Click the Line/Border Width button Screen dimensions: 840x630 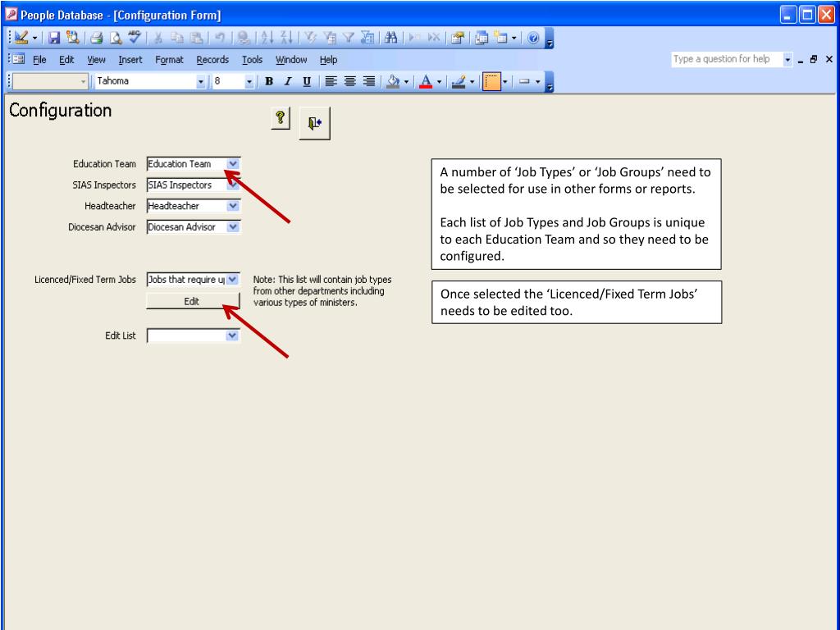click(x=492, y=81)
